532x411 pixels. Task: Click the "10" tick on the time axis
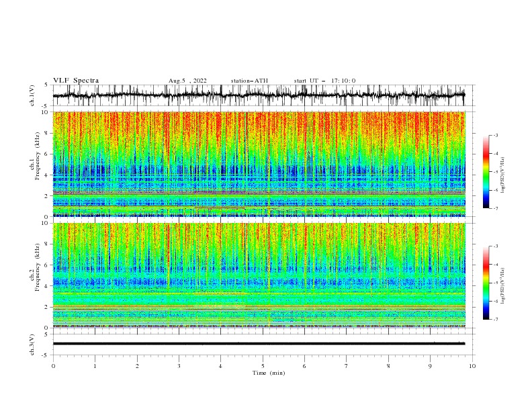472,366
